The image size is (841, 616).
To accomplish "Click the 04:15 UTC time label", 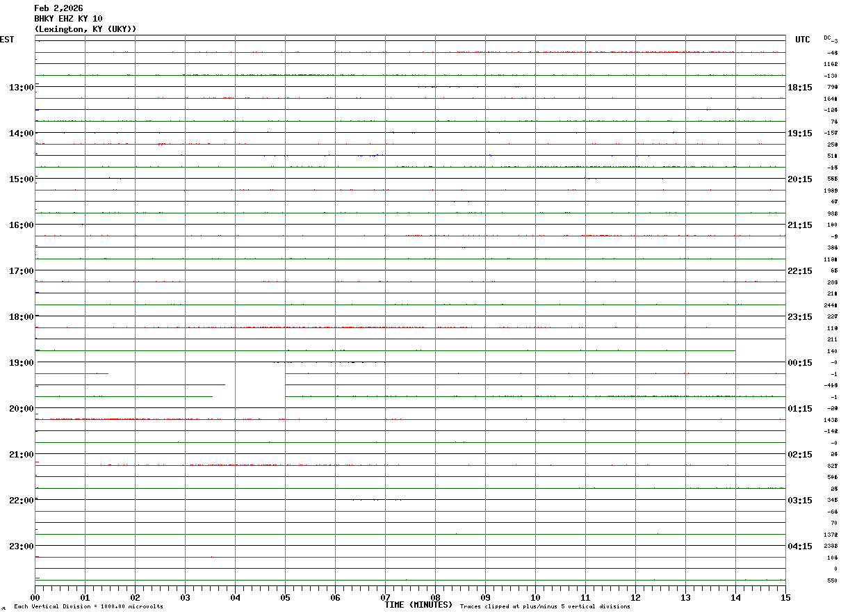I will (x=800, y=546).
